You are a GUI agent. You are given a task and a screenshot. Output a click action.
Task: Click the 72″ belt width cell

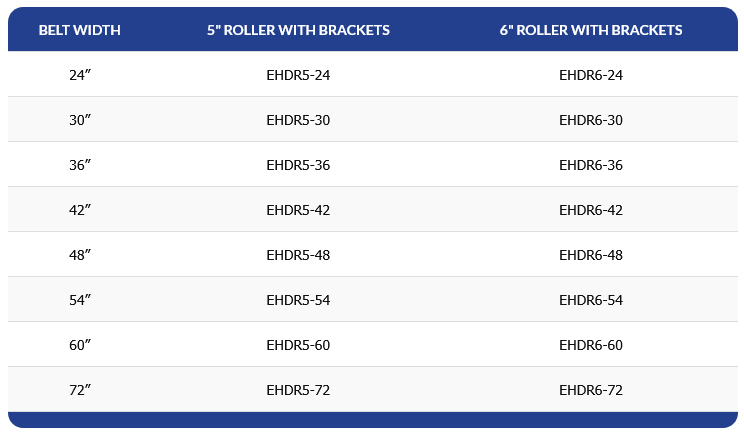[x=80, y=390]
